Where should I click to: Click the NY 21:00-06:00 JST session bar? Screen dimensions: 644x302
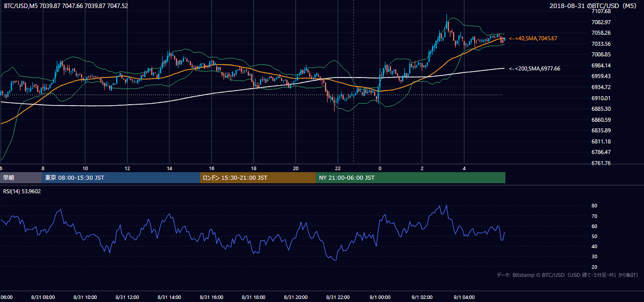(x=410, y=178)
